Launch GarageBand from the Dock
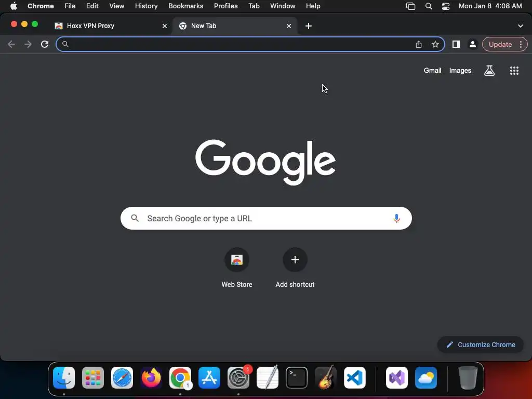 coord(326,378)
